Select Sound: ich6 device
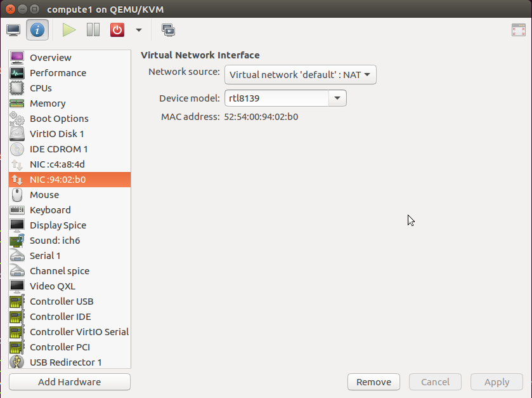This screenshot has width=532, height=398. (70, 241)
